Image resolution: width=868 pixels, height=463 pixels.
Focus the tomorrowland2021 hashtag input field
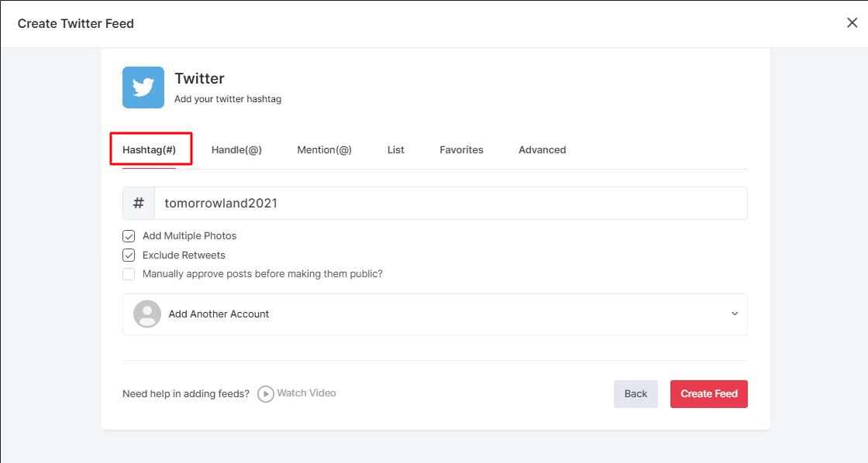(449, 204)
